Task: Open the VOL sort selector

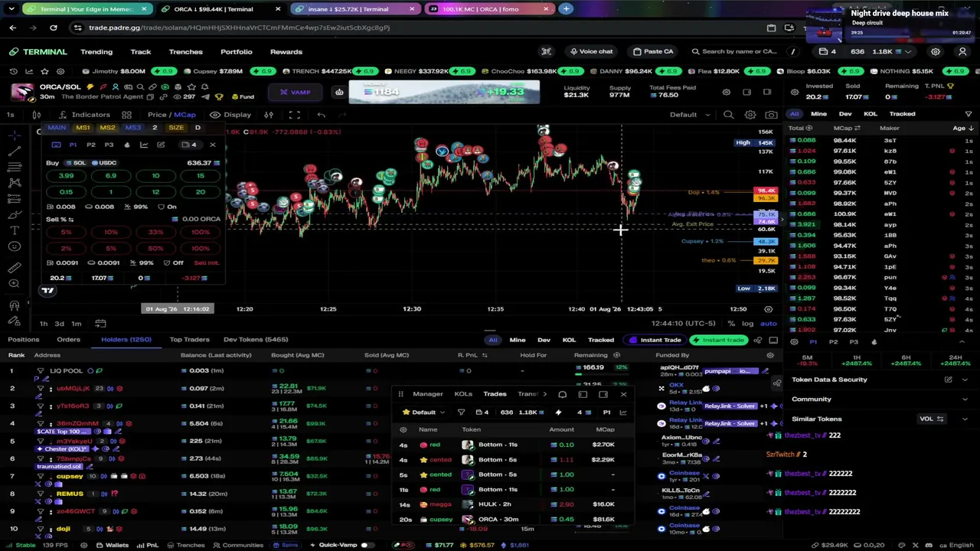Action: pos(931,419)
